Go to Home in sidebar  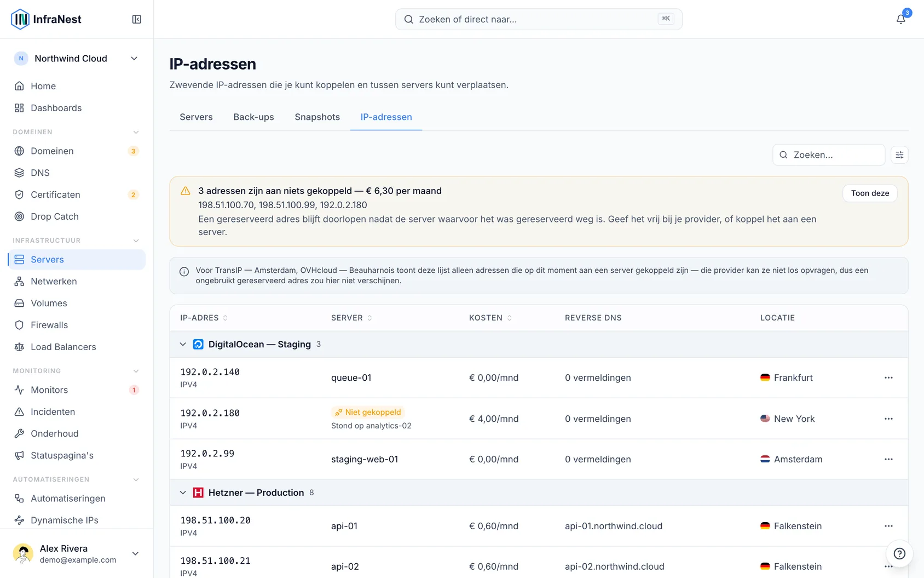click(x=77, y=86)
